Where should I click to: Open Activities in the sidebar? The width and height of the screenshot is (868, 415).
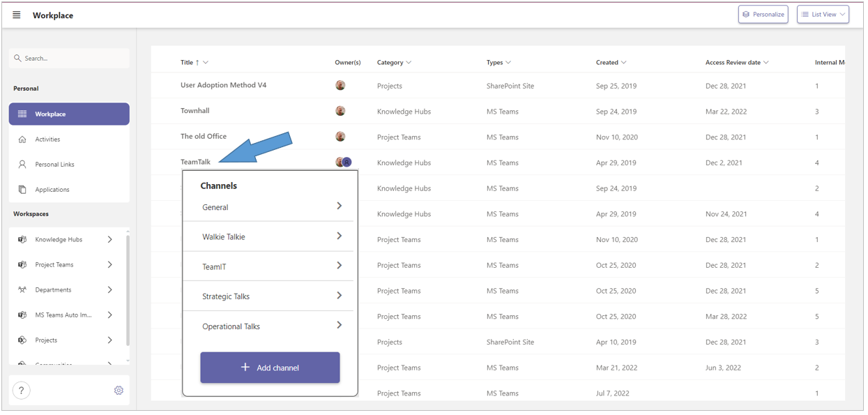pos(69,139)
